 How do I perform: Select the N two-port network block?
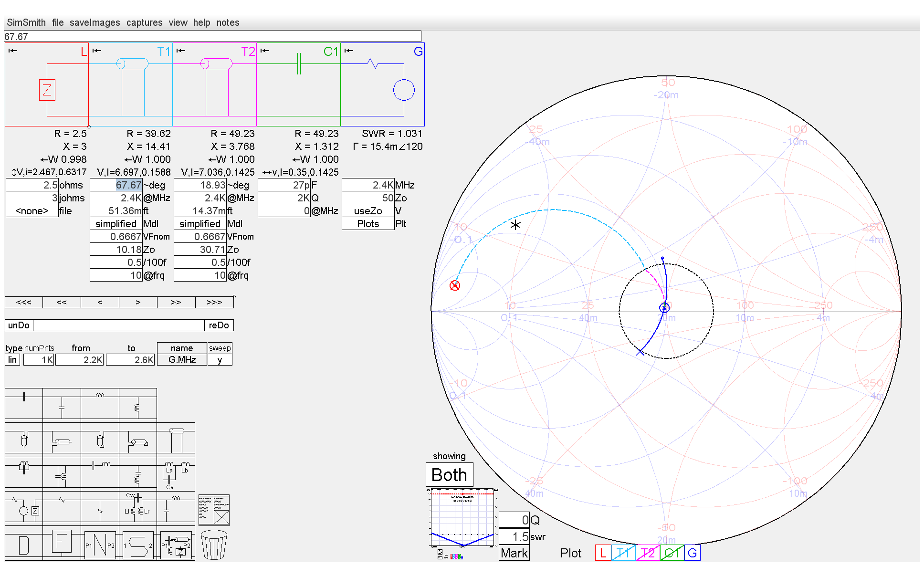click(100, 545)
